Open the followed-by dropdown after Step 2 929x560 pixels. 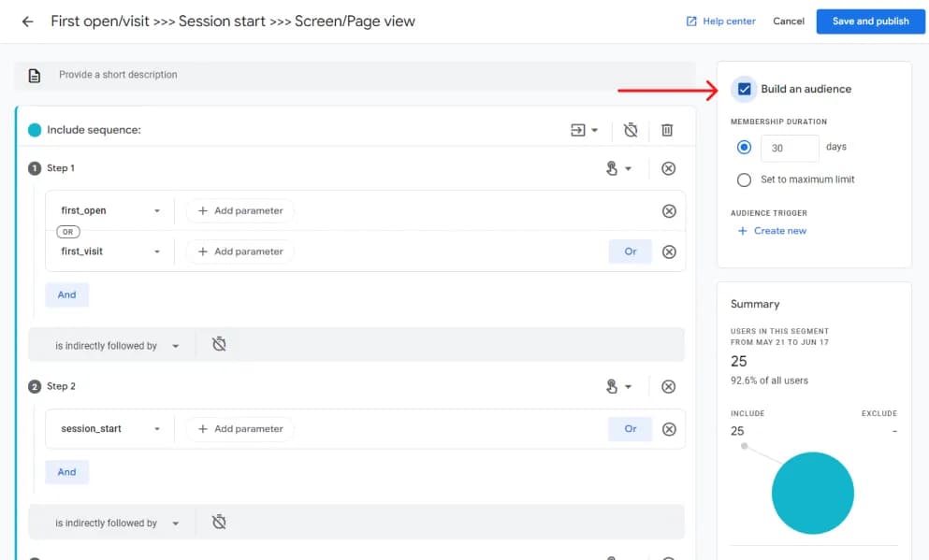(117, 524)
